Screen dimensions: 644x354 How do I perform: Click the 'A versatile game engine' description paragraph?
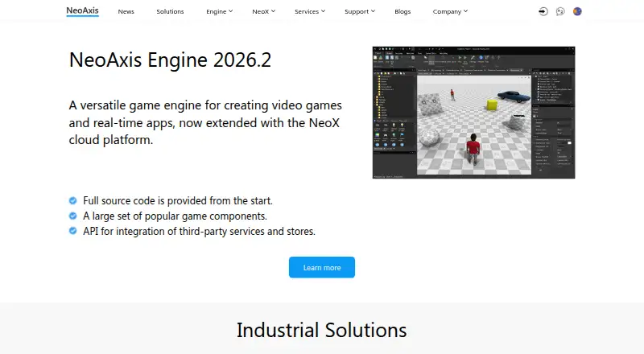click(205, 122)
